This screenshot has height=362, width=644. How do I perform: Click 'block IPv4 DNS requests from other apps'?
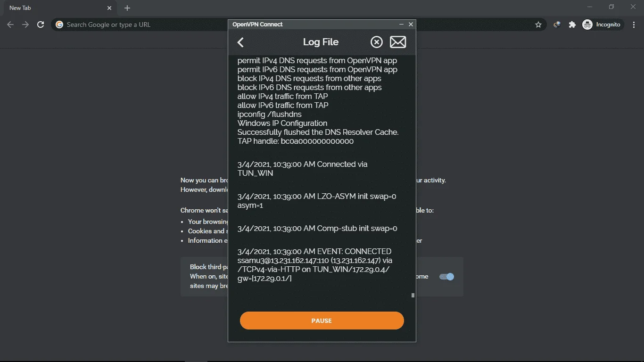[309, 78]
